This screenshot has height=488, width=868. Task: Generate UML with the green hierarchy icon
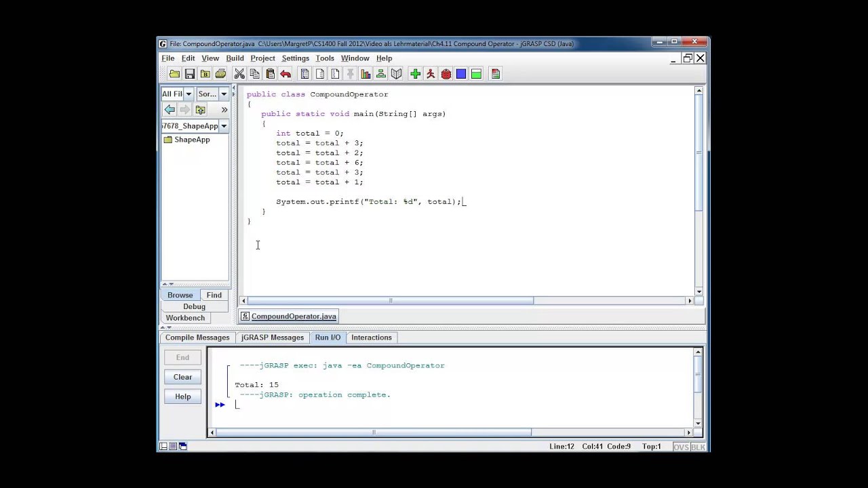381,74
